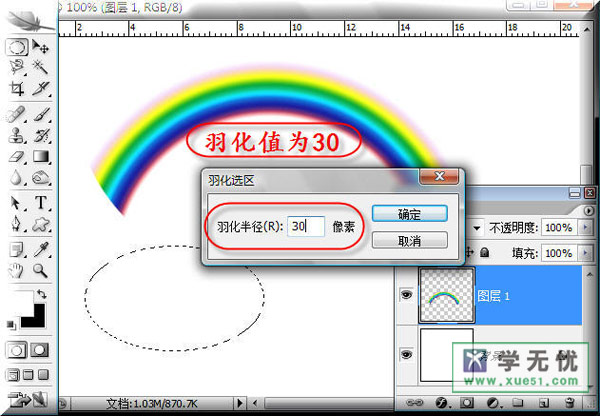600x416 pixels.
Task: Select 图层 1 rainbow thumbnail
Action: tap(447, 295)
